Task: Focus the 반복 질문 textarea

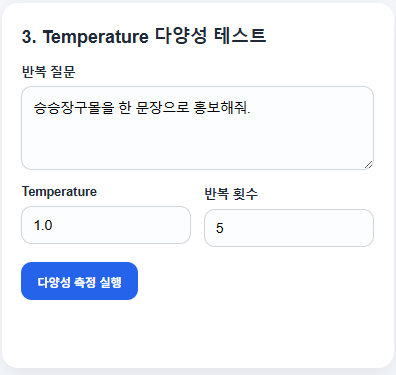Action: (x=197, y=128)
